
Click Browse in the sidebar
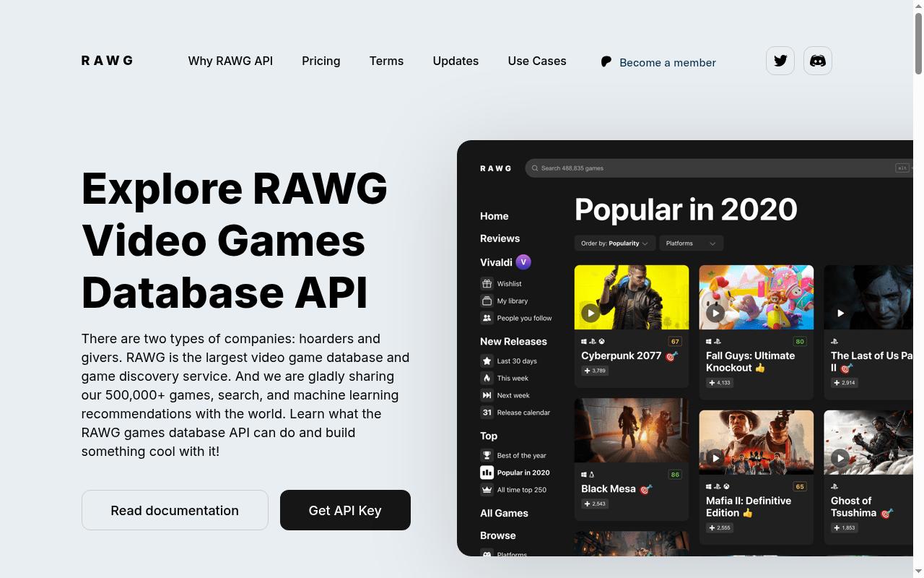click(498, 535)
